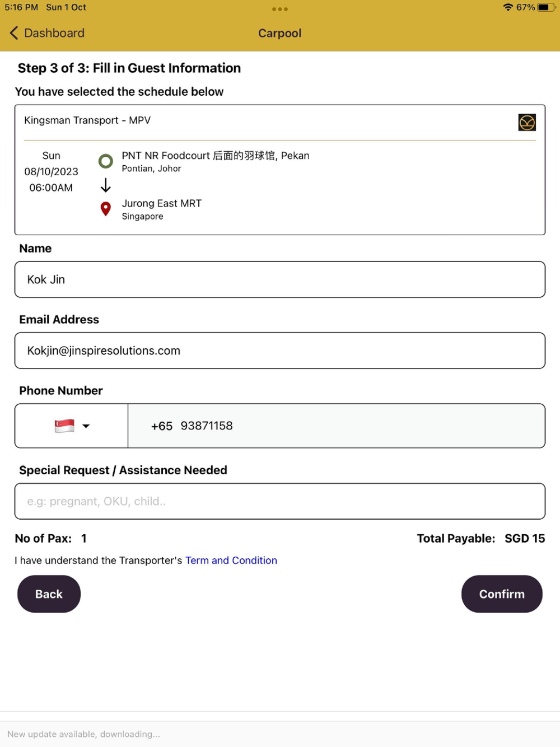This screenshot has height=747, width=560.
Task: Tap the Wi-Fi status icon
Action: coord(507,7)
